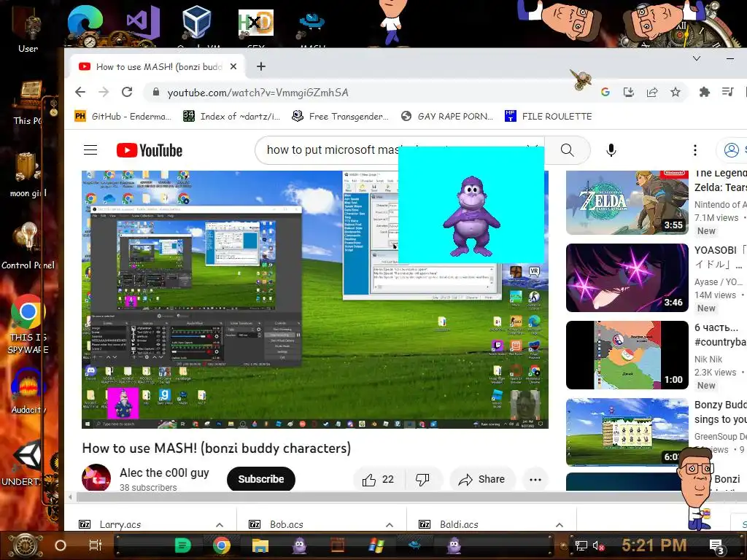Image resolution: width=747 pixels, height=560 pixels.
Task: Open the green notes app on taskbar
Action: coord(182,545)
